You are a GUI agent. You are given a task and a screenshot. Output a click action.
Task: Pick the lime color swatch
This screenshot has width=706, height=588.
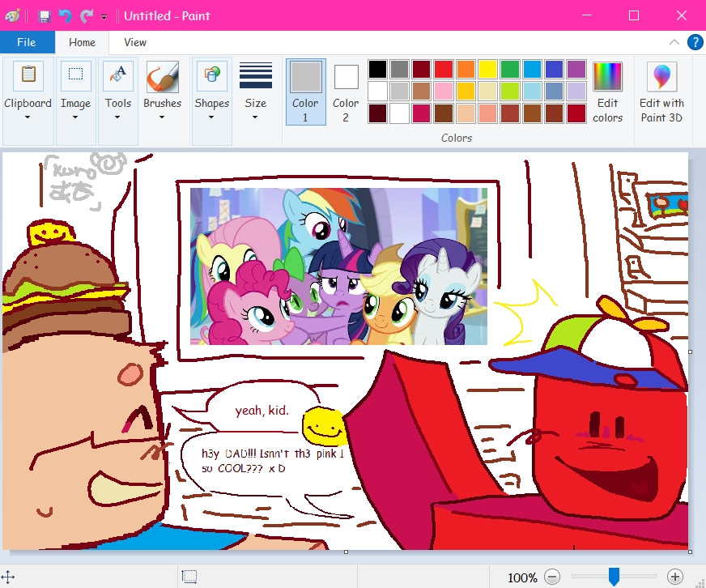coord(510,91)
